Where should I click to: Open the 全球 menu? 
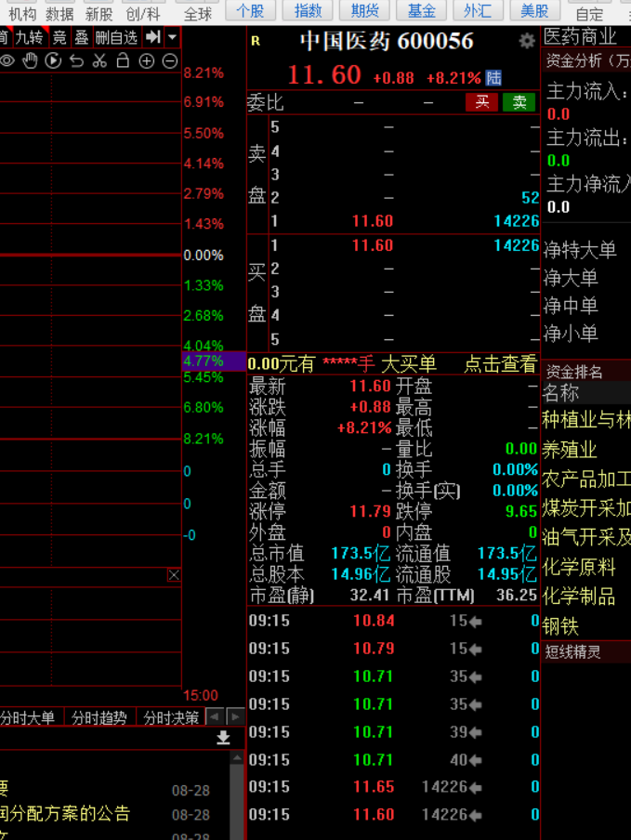click(198, 13)
